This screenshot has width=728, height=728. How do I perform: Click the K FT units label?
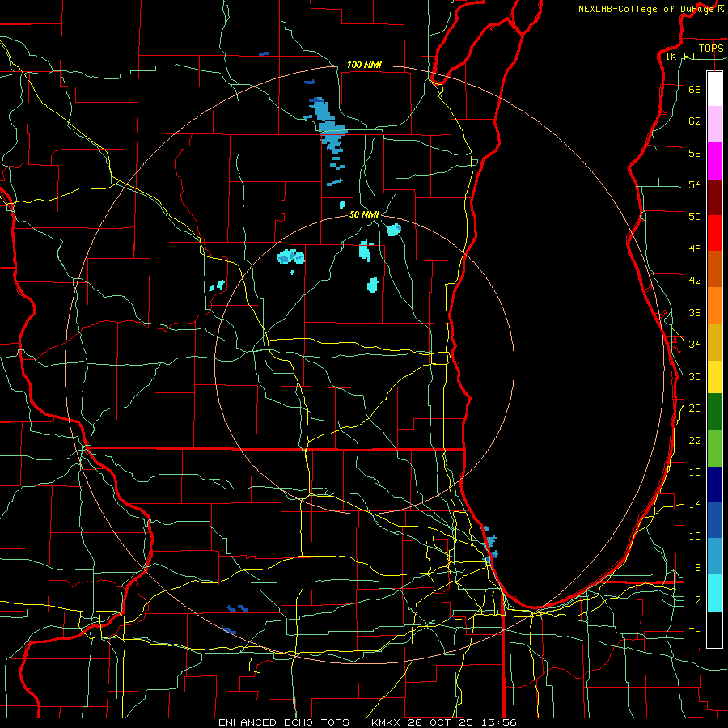[684, 57]
